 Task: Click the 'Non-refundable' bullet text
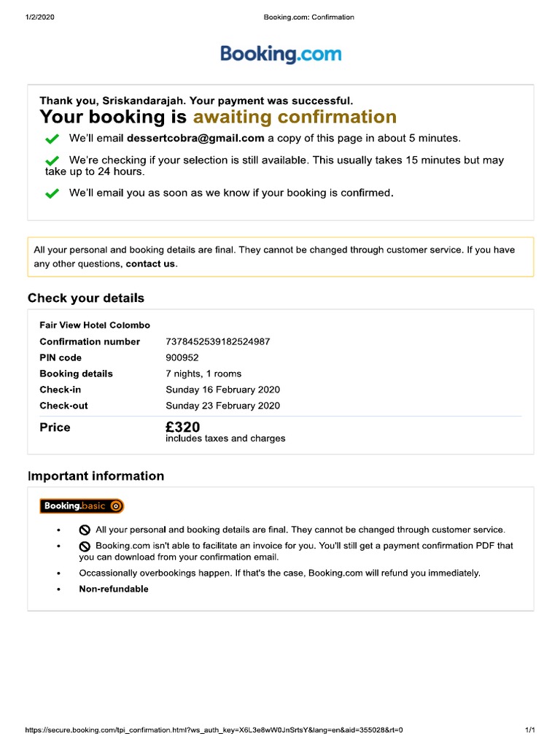coord(114,589)
